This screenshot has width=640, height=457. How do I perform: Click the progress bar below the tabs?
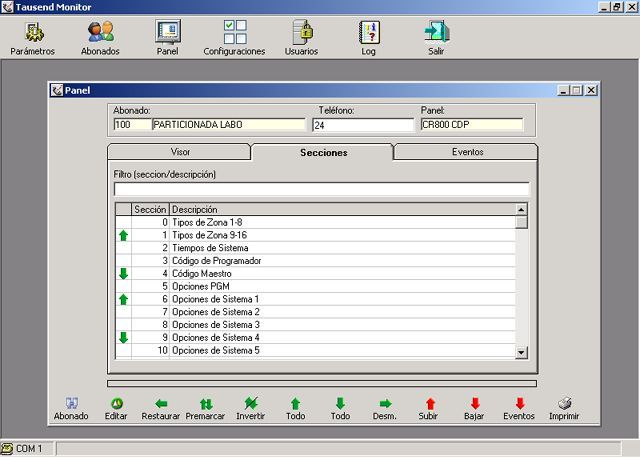[322, 384]
